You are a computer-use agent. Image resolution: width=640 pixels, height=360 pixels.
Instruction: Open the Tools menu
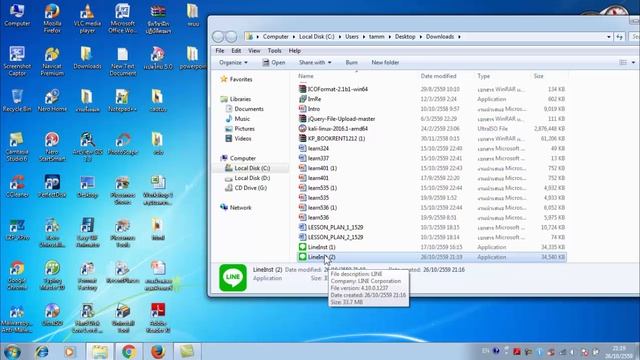[274, 51]
